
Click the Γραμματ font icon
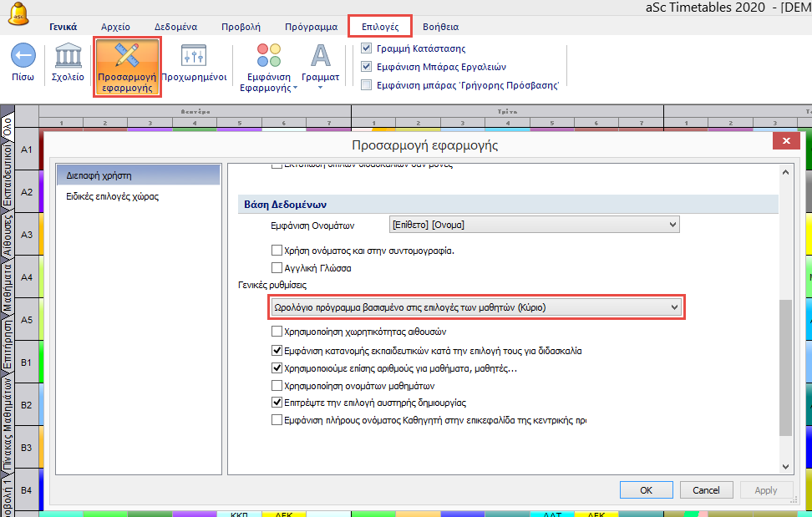click(320, 56)
